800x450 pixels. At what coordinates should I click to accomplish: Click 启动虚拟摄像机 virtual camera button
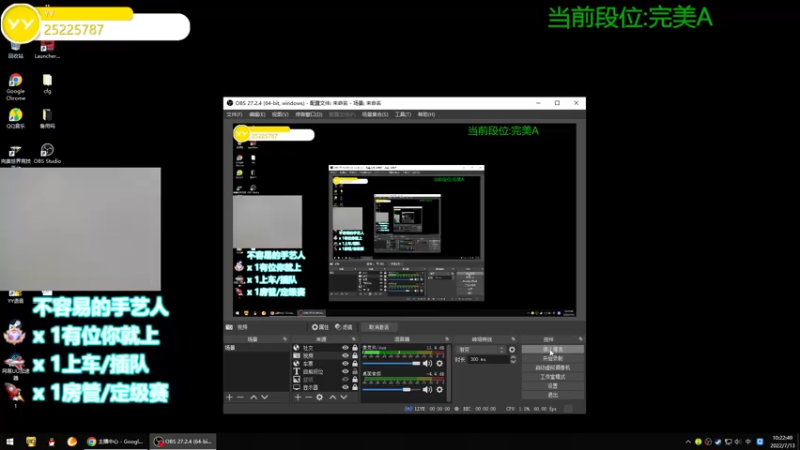pyautogui.click(x=553, y=368)
